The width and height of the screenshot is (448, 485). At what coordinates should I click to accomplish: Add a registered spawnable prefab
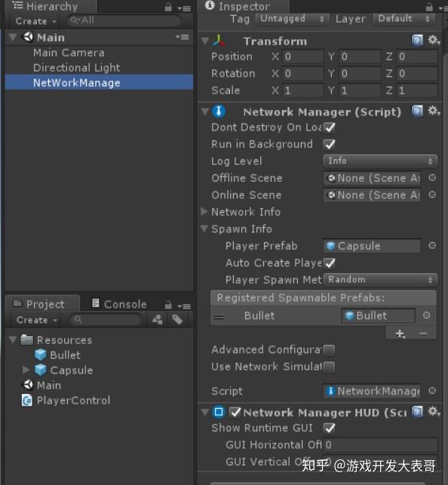pos(400,333)
